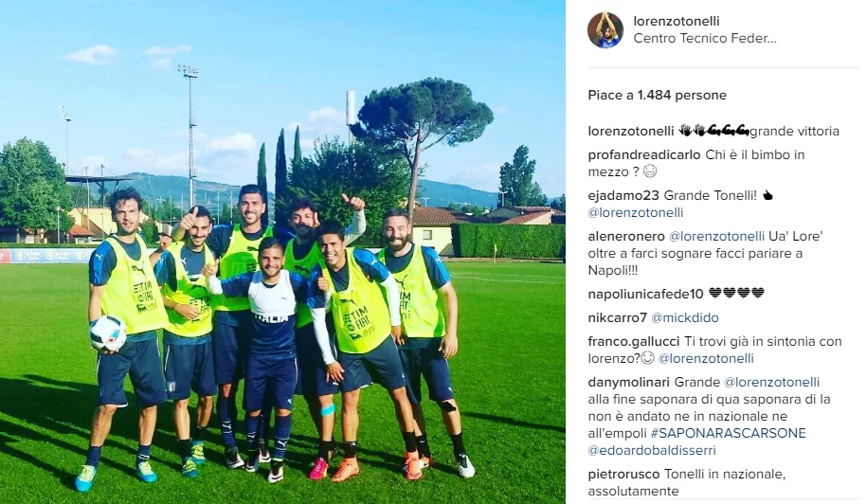Open commenter franco.gallucci's profile

[634, 341]
